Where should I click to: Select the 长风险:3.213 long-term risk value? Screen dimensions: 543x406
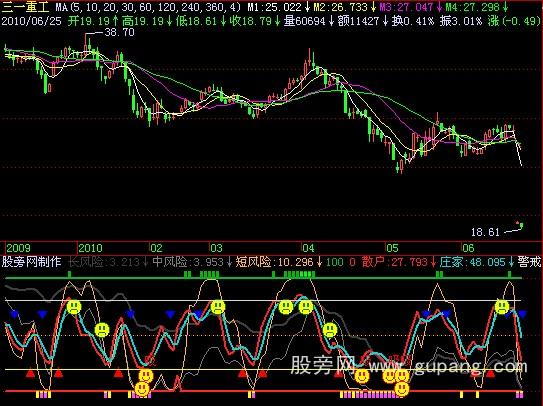tap(108, 262)
